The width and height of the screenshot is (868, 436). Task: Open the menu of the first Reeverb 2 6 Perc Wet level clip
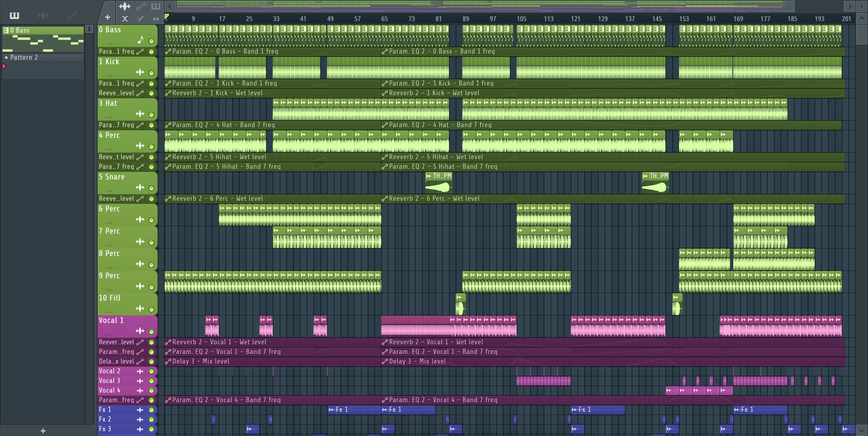click(168, 199)
